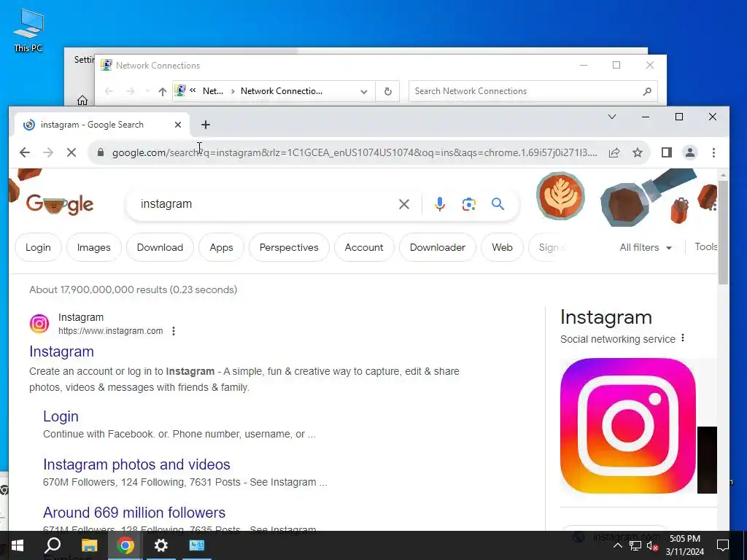Click the network tray icon
Image resolution: width=747 pixels, height=560 pixels.
[635, 545]
